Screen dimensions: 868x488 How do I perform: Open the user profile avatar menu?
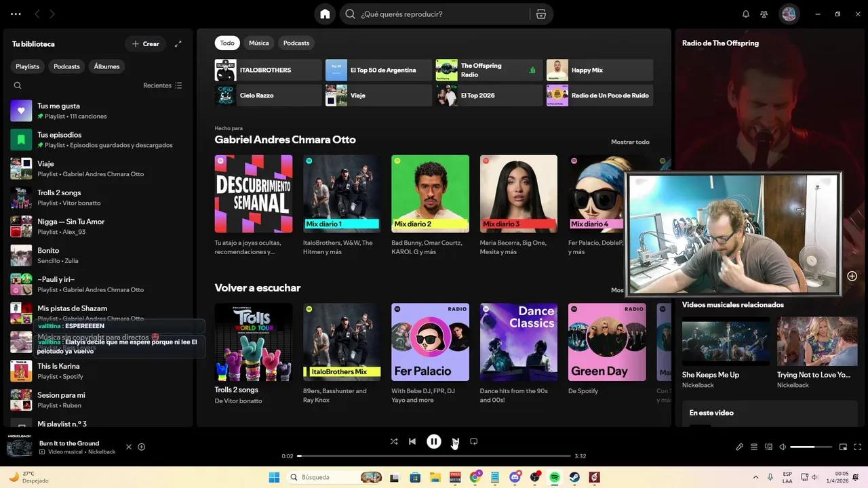(x=789, y=14)
